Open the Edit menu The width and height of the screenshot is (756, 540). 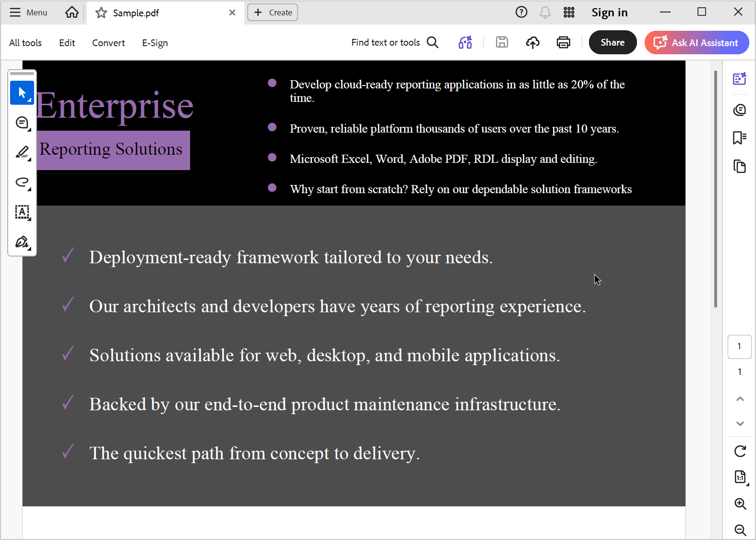pos(67,43)
